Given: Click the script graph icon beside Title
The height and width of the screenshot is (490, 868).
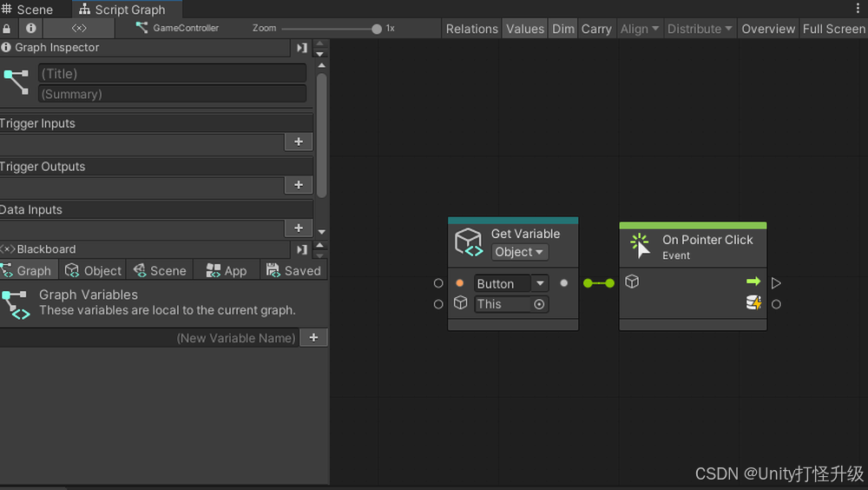Looking at the screenshot, I should click(16, 82).
